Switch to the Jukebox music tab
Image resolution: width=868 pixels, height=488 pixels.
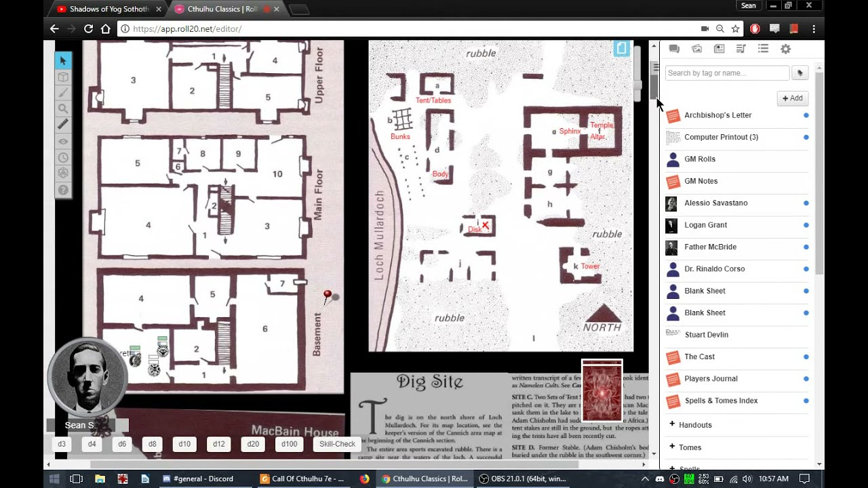click(741, 49)
